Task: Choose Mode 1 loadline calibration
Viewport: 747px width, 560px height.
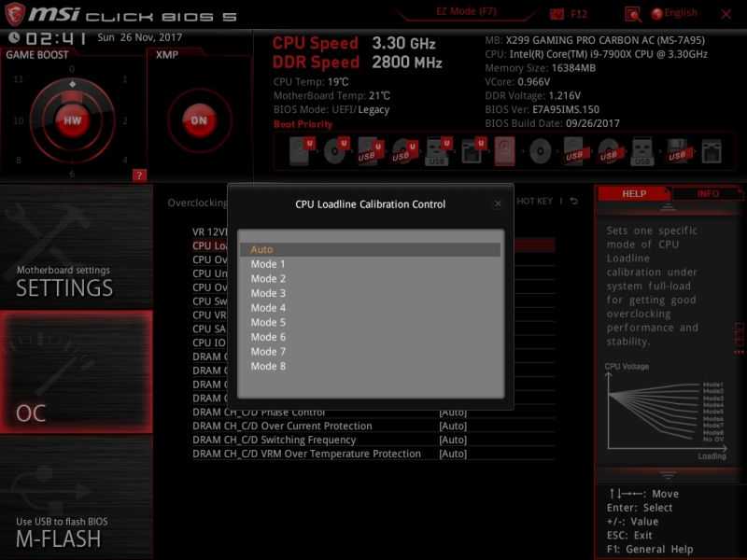Action: pyautogui.click(x=370, y=264)
